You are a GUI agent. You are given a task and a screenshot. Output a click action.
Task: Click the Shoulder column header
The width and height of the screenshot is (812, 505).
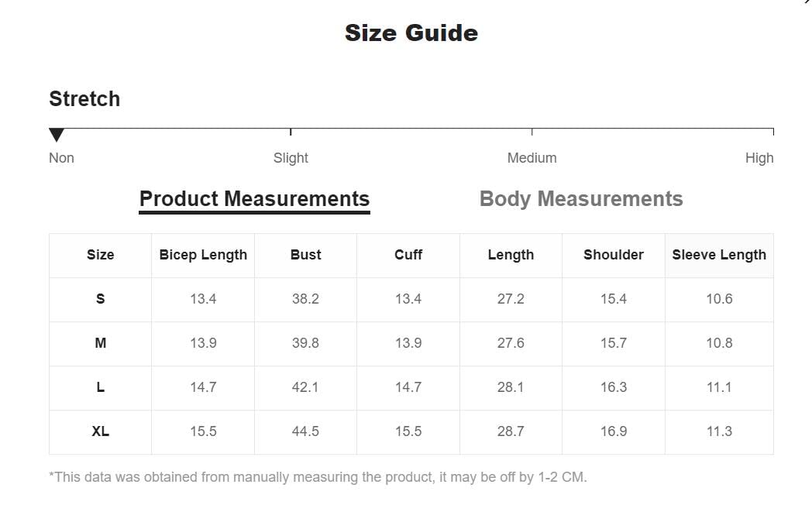pos(614,255)
